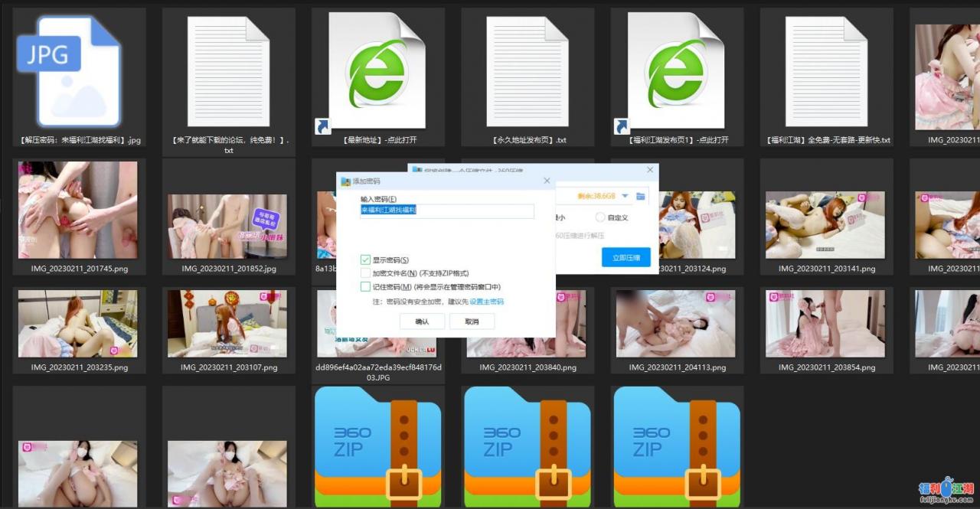This screenshot has height=509, width=980.
Task: Enable the 加密文件名 checkbox
Action: coord(365,273)
